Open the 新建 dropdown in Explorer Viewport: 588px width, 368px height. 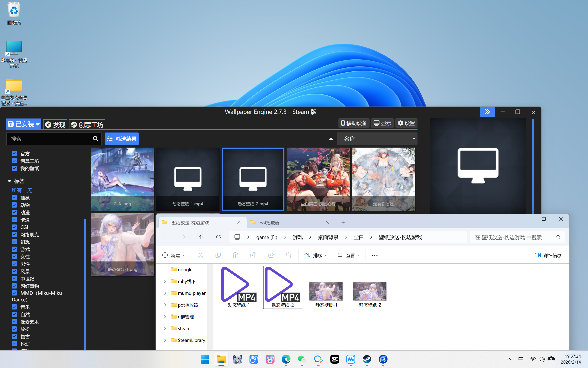pyautogui.click(x=173, y=255)
